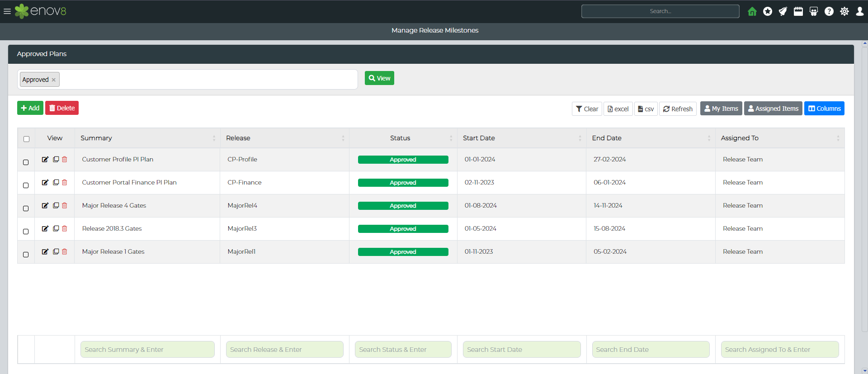The height and width of the screenshot is (374, 868).
Task: Sort table by Assigned To column
Action: 780,138
